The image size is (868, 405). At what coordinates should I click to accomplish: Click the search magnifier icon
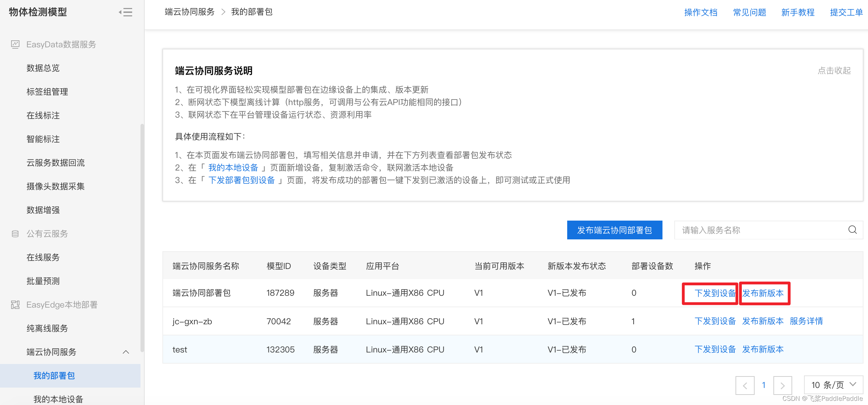click(852, 230)
